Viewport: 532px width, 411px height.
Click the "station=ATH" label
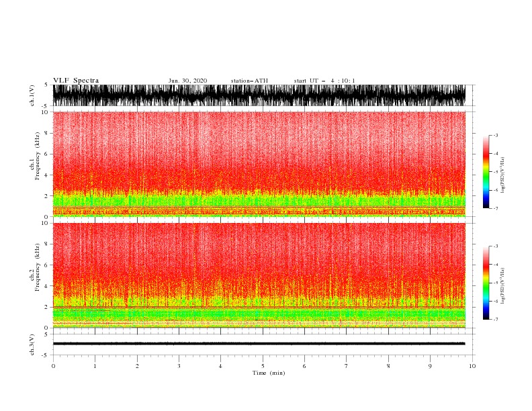(249, 81)
